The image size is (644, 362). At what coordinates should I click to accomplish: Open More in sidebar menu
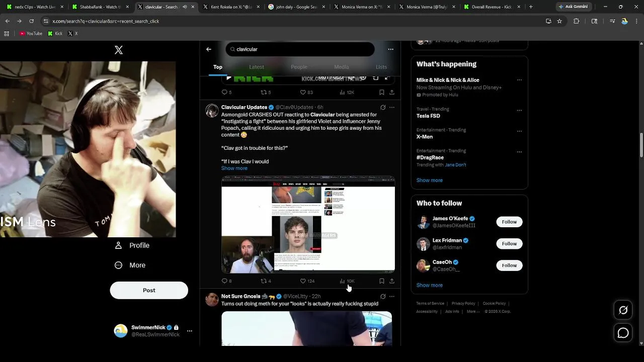pyautogui.click(x=130, y=265)
